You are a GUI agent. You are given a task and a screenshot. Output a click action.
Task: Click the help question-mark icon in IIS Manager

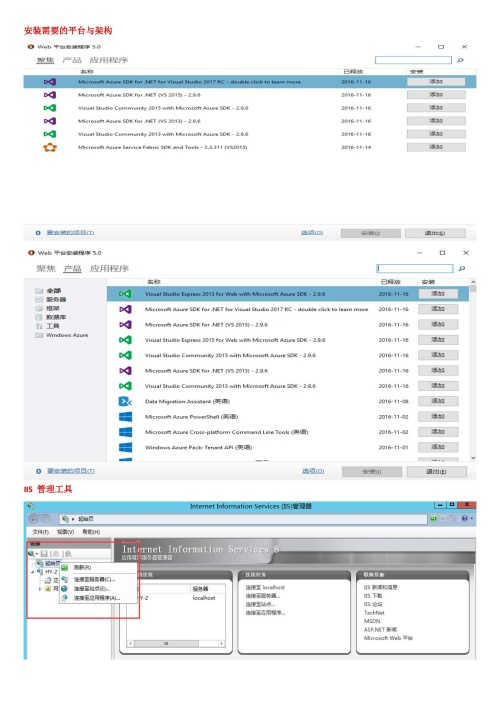pos(464,519)
